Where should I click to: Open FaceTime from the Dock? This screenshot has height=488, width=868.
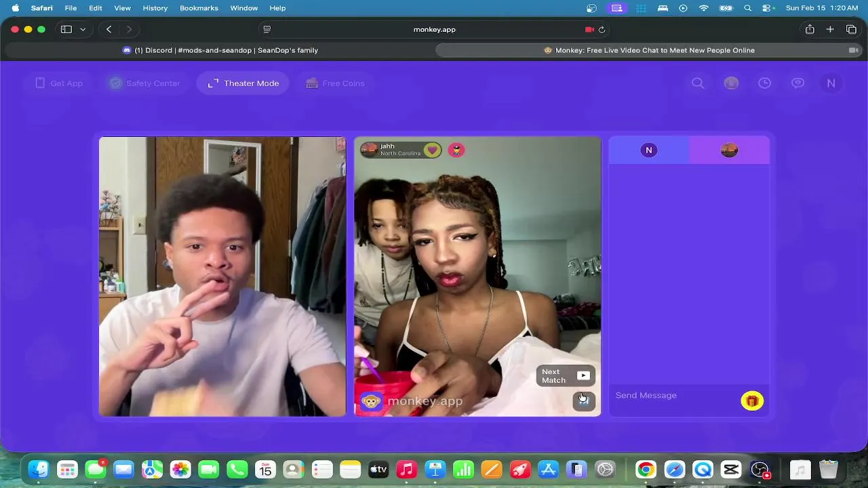click(209, 469)
